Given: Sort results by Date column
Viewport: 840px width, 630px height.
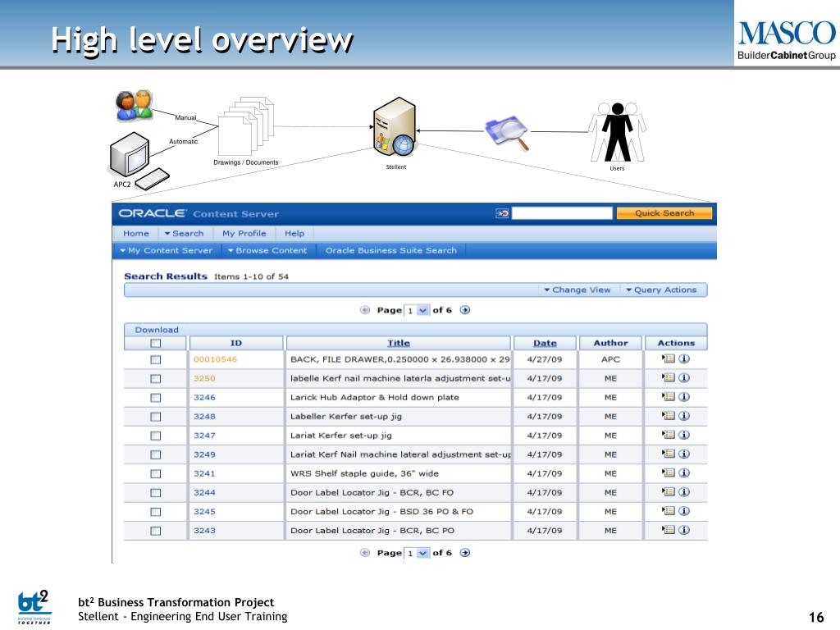Looking at the screenshot, I should [545, 343].
